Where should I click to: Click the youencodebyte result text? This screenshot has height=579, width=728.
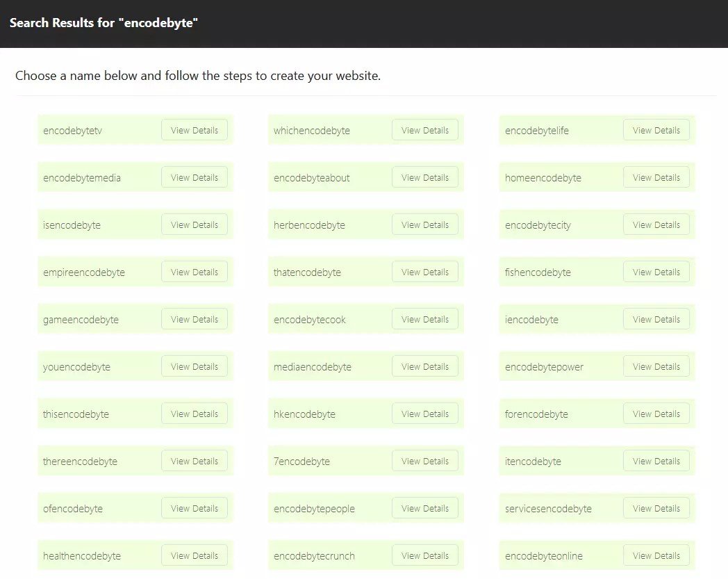coord(76,367)
